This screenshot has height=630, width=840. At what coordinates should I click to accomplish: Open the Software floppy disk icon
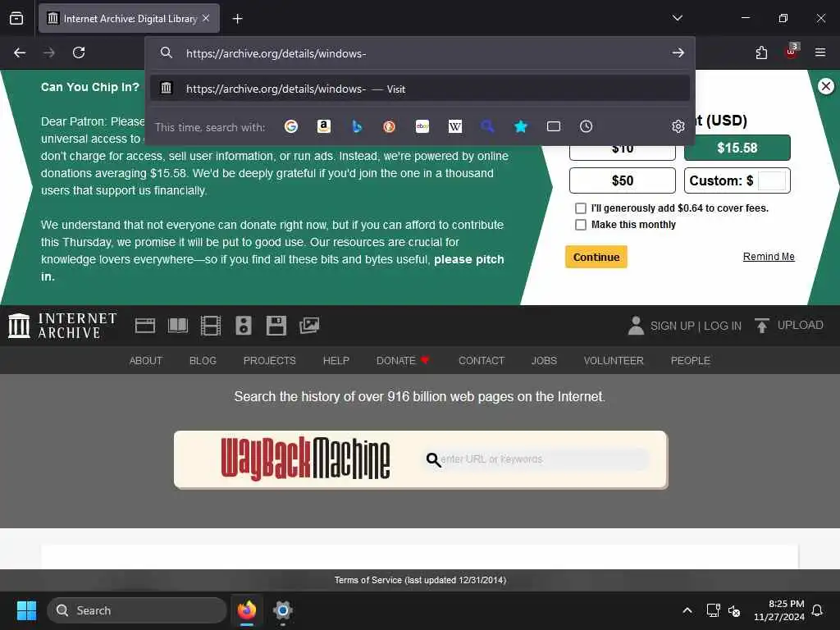coord(276,326)
